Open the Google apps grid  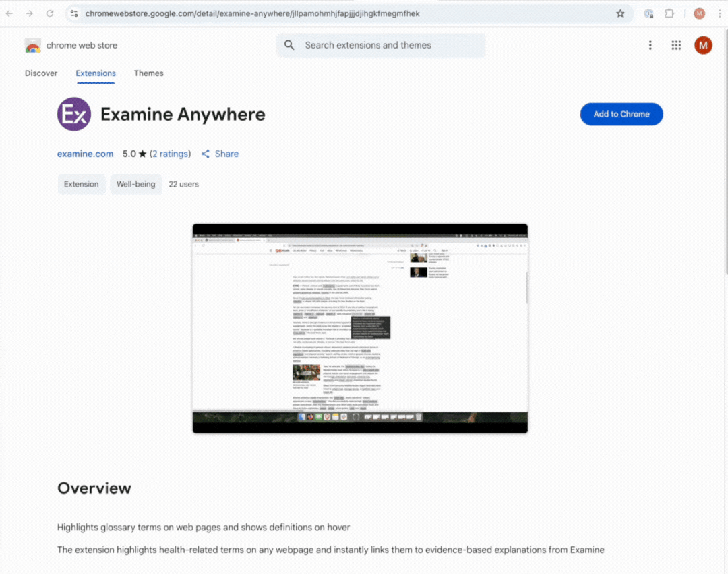click(676, 45)
